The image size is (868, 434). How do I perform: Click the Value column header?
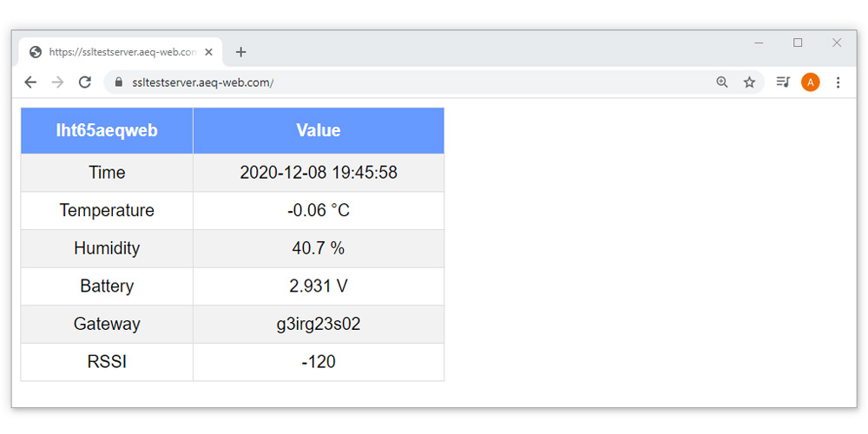[x=319, y=131]
